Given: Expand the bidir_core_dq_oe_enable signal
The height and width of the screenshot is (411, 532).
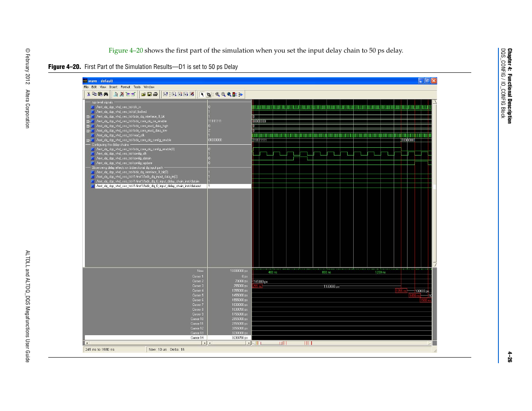Looking at the screenshot, I should (88, 121).
